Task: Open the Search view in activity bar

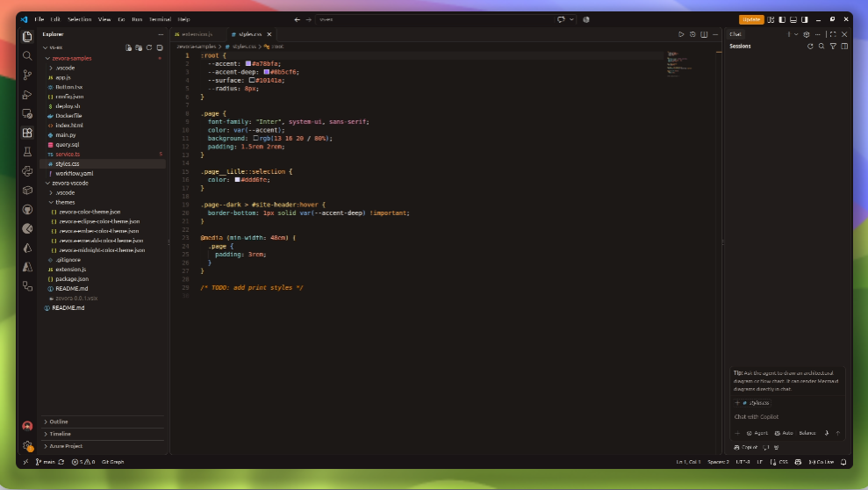Action: 27,56
